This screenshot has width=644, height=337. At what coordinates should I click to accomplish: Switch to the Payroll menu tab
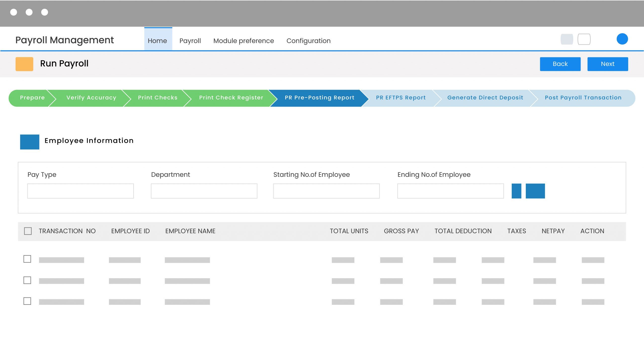click(190, 40)
